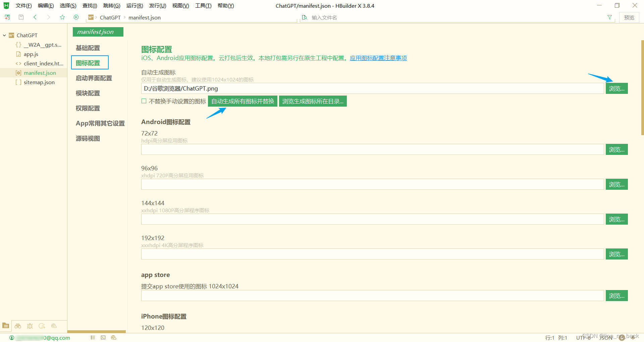644x342 pixels.
Task: Click the app.js file icon in tree
Action: pyautogui.click(x=18, y=54)
